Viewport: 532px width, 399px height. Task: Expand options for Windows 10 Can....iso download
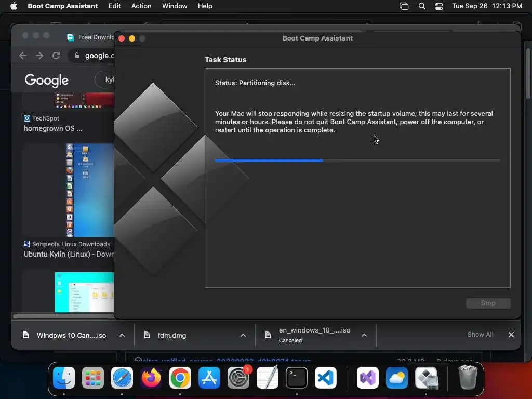coord(122,335)
